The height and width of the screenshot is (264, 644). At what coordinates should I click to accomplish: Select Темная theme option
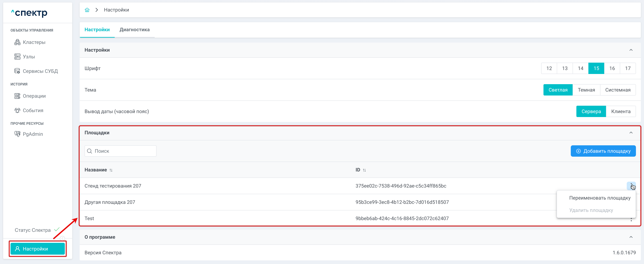[x=586, y=90]
